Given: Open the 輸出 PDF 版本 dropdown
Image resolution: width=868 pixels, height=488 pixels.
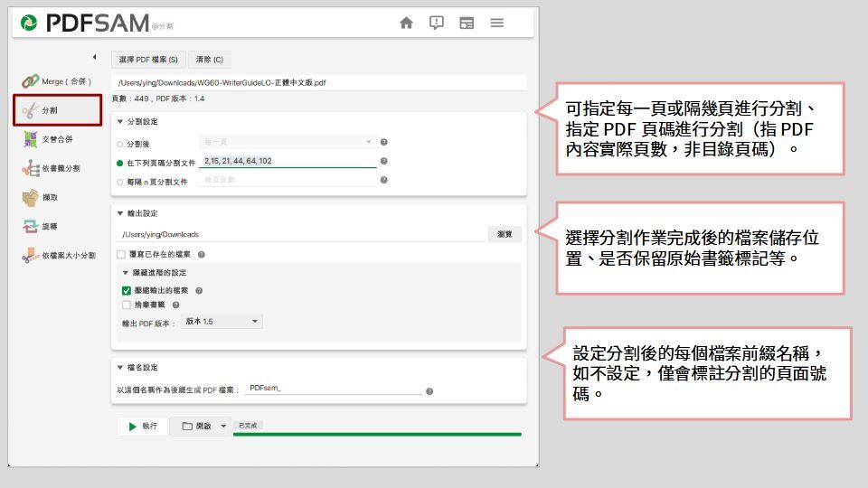Looking at the screenshot, I should [x=222, y=322].
